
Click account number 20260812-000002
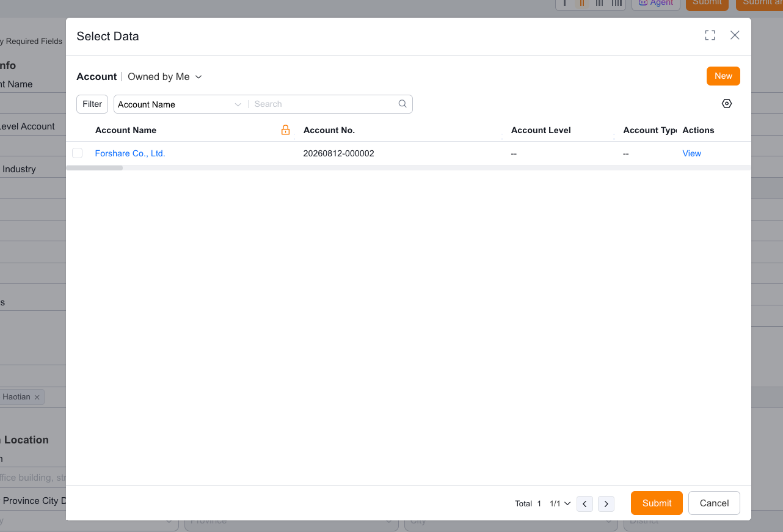[x=338, y=153]
